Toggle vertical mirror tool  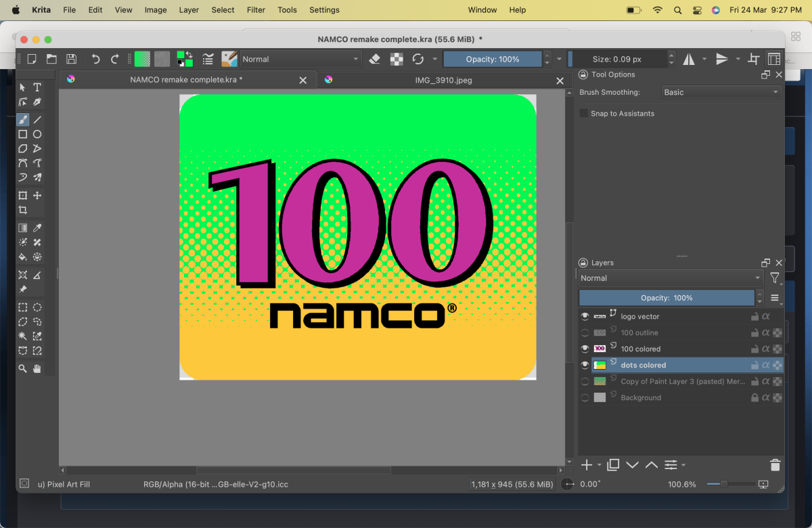tap(722, 59)
